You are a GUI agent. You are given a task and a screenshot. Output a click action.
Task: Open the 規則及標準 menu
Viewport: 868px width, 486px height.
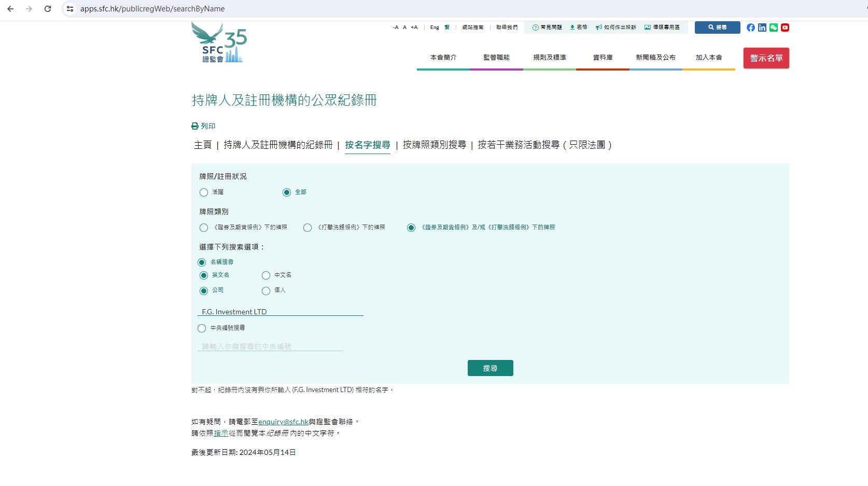coord(550,58)
